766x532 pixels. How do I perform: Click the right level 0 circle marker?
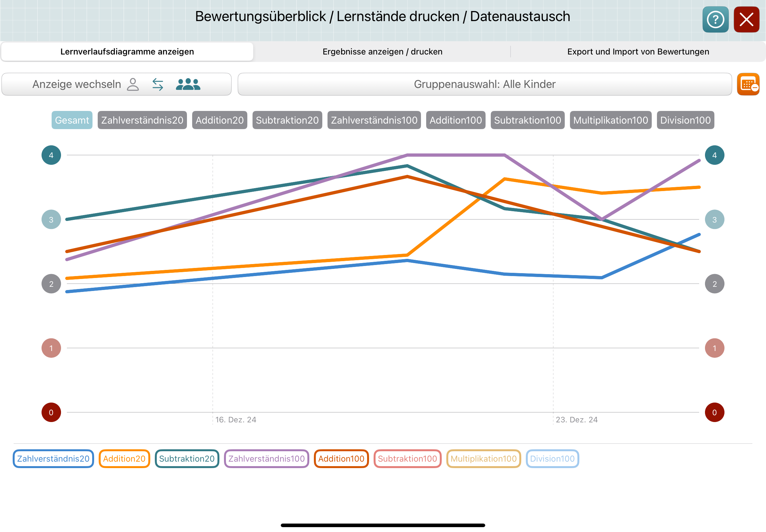point(714,412)
